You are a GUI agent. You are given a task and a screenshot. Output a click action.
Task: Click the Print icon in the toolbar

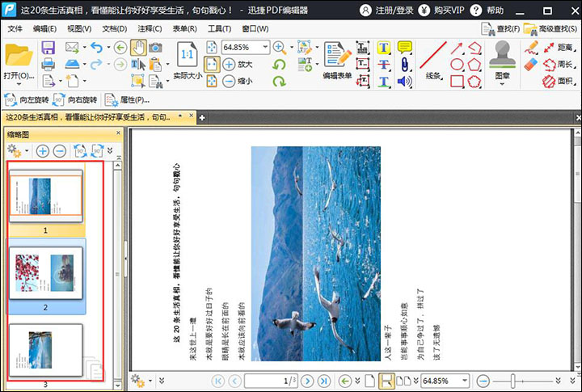click(x=48, y=64)
